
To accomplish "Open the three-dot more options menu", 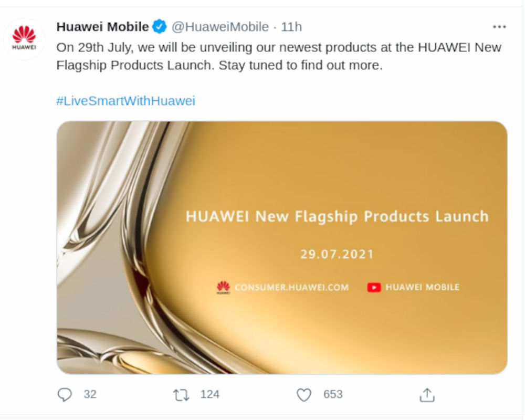I will (499, 27).
